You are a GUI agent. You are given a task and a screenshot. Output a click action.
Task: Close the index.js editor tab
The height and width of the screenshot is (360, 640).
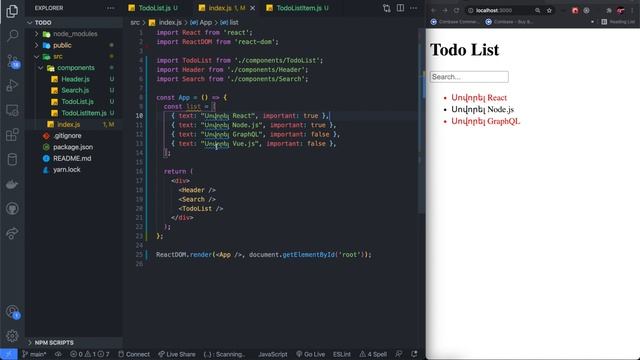(253, 8)
